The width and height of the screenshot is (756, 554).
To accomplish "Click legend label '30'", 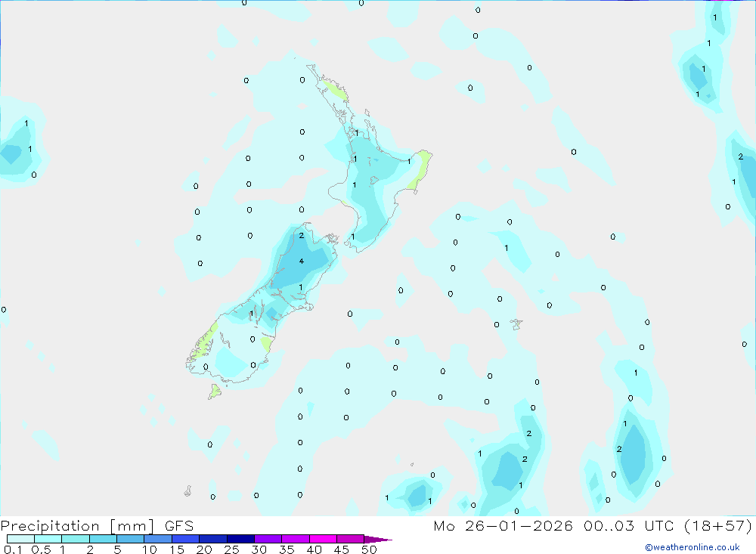I will [259, 549].
